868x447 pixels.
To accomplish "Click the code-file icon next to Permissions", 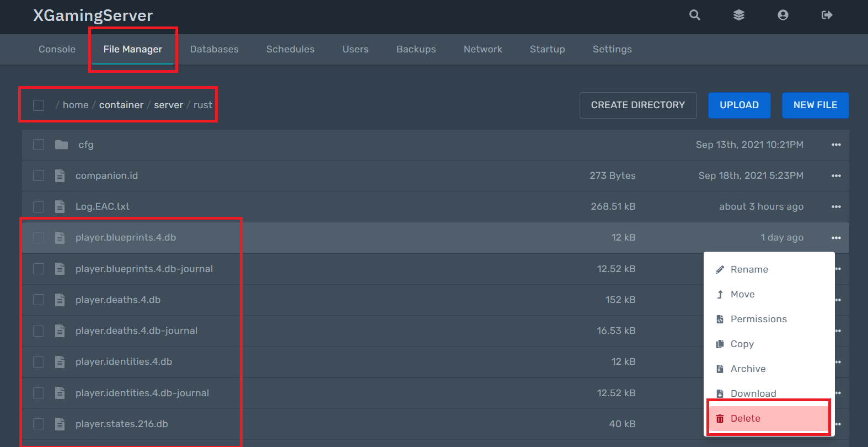I will pos(720,319).
